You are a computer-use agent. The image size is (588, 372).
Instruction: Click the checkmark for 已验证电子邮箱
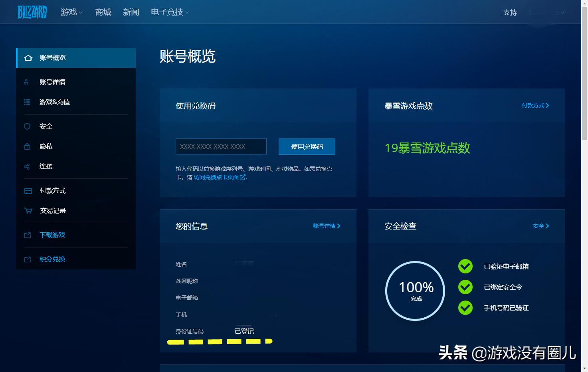tap(465, 266)
